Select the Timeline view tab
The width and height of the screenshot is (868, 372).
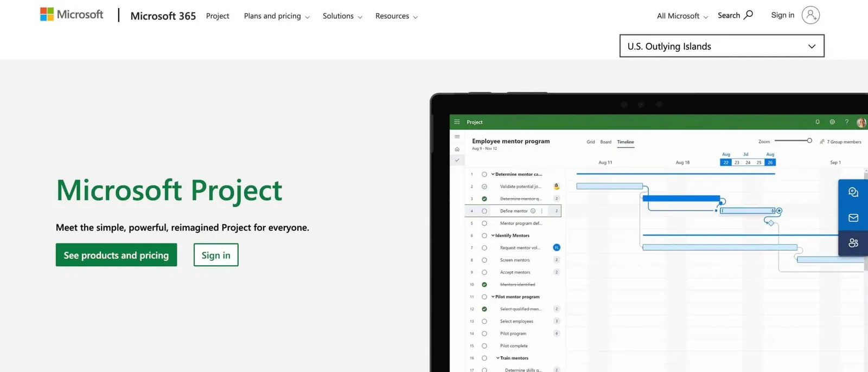point(626,142)
